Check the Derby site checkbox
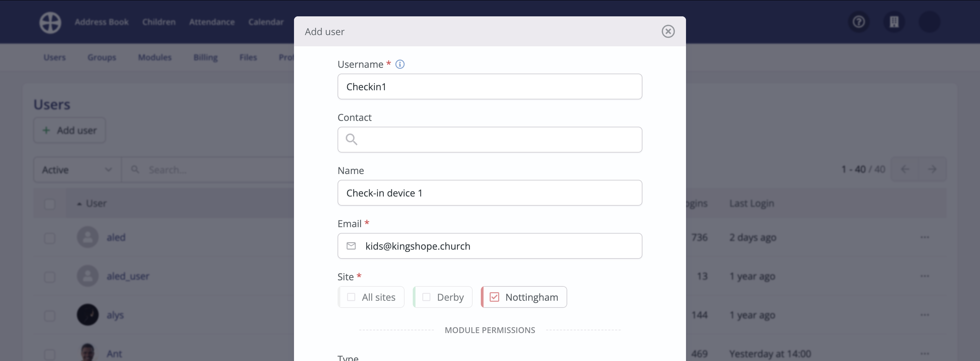The image size is (980, 361). pos(426,297)
